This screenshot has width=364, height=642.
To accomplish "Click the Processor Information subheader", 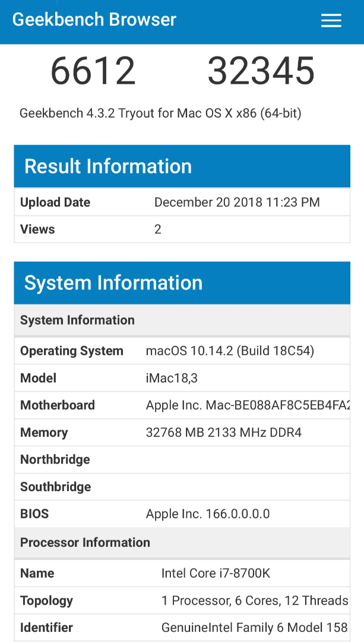I will coord(85,542).
